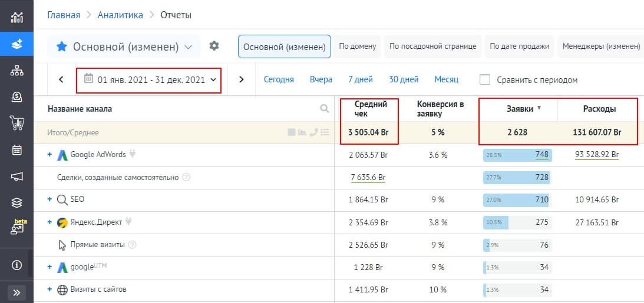Go to "Аналитика" in the breadcrumb
644x303 pixels.
click(120, 15)
